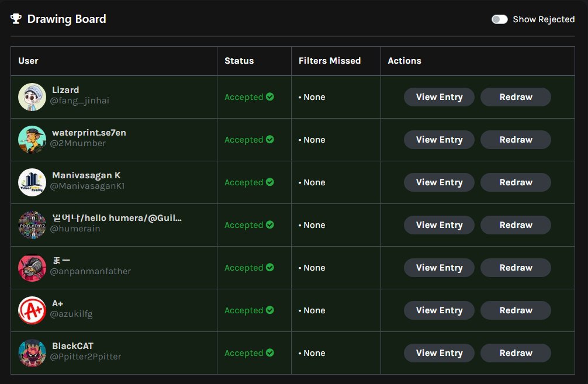Click the handle @anpanmanfather
This screenshot has width=588, height=384.
pyautogui.click(x=91, y=272)
